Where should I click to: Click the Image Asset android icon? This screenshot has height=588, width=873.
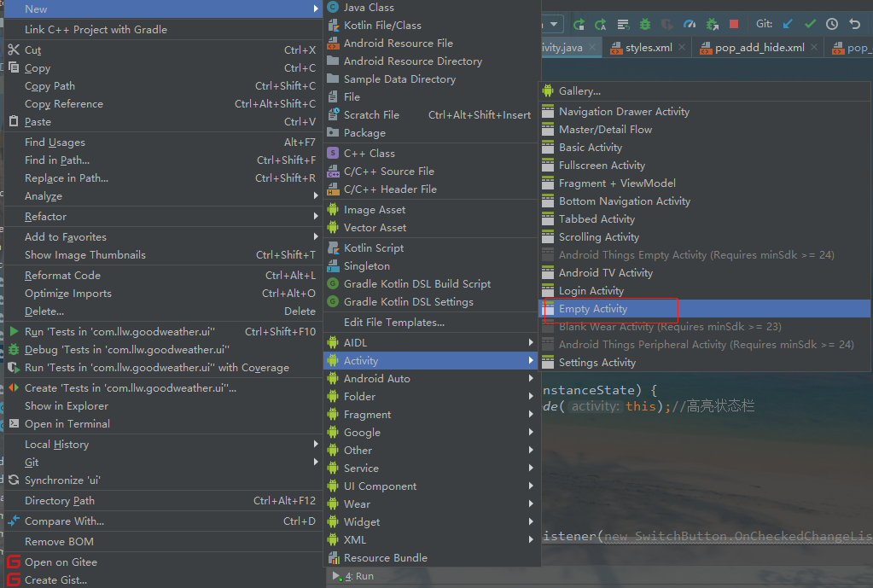point(333,210)
